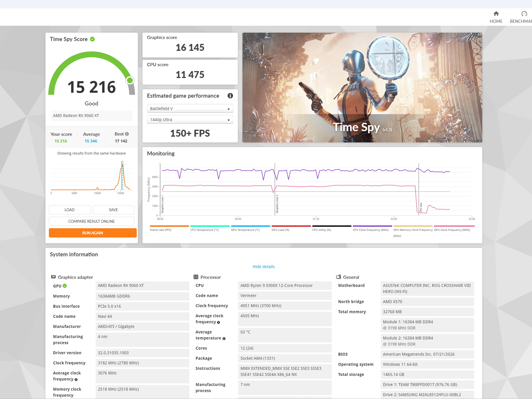Click the info icon beside GPU Average clock frequency
This screenshot has height=399, width=532.
[76, 380]
